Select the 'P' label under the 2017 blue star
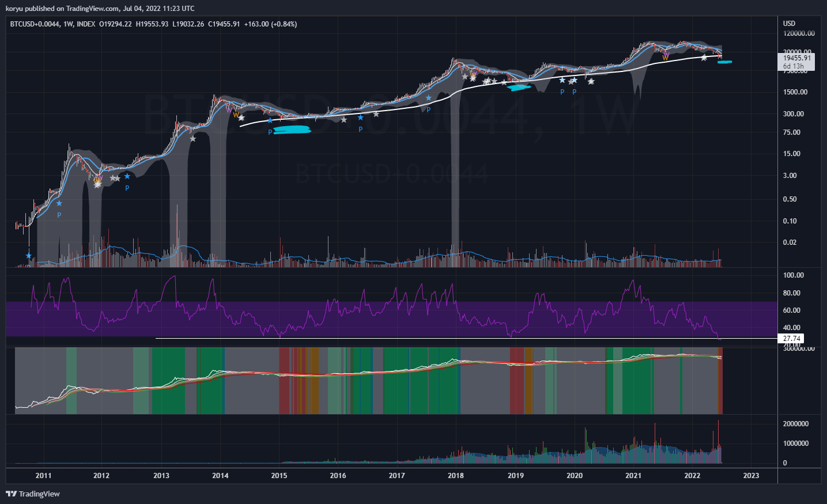827x504 pixels. tap(428, 110)
